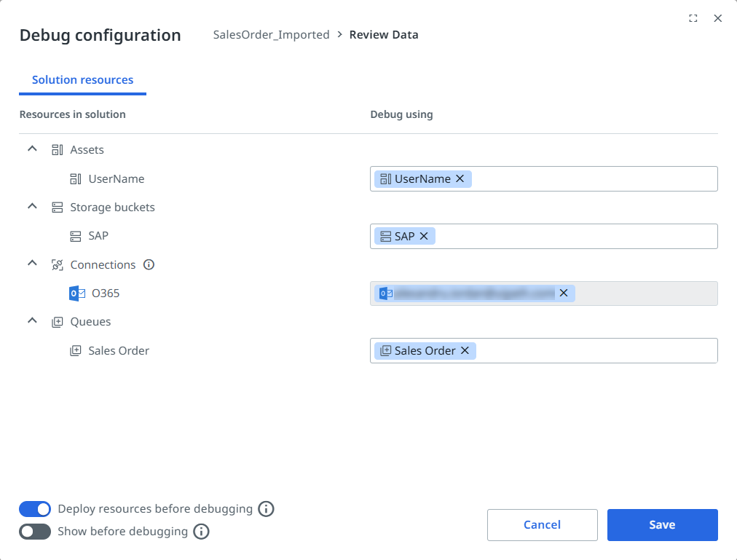Click info icon beside Deploy resources before debugging

[x=267, y=509]
